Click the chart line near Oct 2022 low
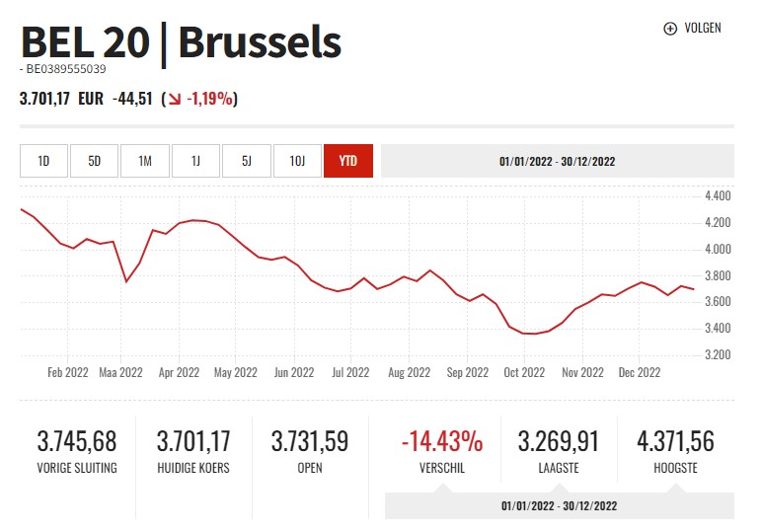Image resolution: width=762 pixels, height=532 pixels. tap(531, 334)
